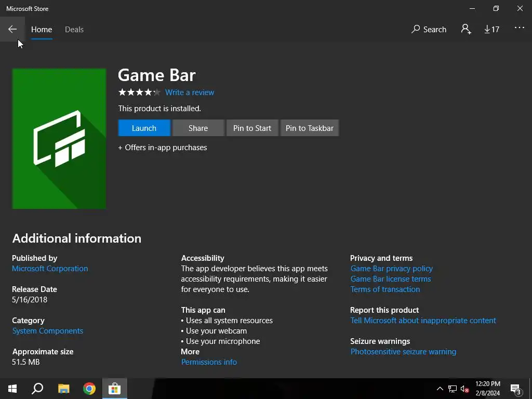Open the Action Center notifications icon

pyautogui.click(x=516, y=389)
